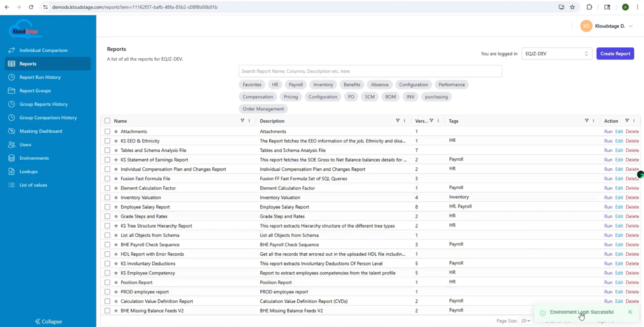Open the EQJZ-DEV environment dropdown
644x327 pixels.
(557, 53)
